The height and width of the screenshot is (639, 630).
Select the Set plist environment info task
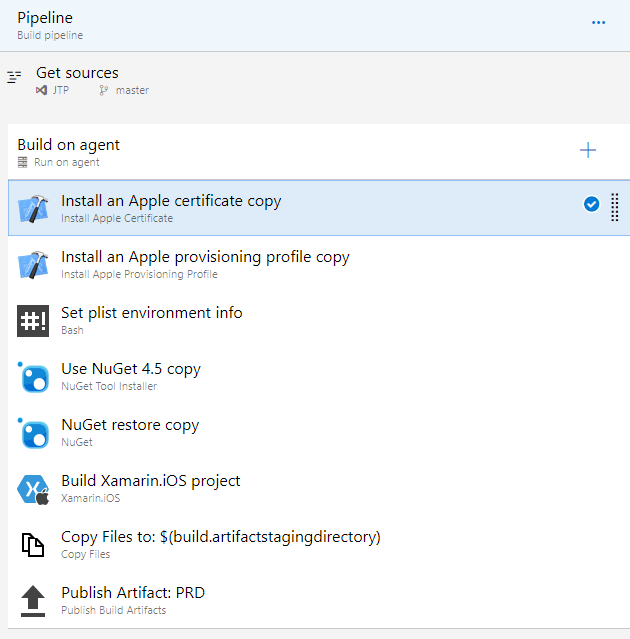(x=319, y=320)
